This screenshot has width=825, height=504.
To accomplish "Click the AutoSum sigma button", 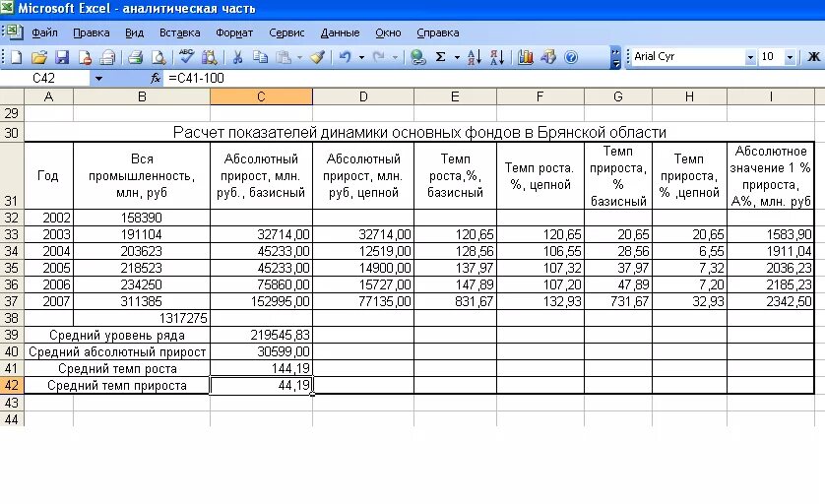I will coord(441,57).
